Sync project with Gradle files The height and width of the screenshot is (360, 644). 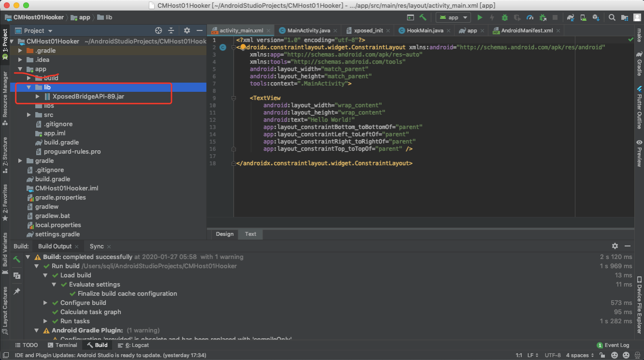(x=571, y=17)
